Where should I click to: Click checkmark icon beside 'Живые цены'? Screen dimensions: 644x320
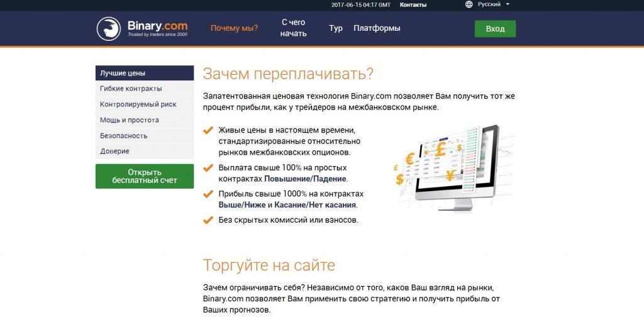pos(208,131)
